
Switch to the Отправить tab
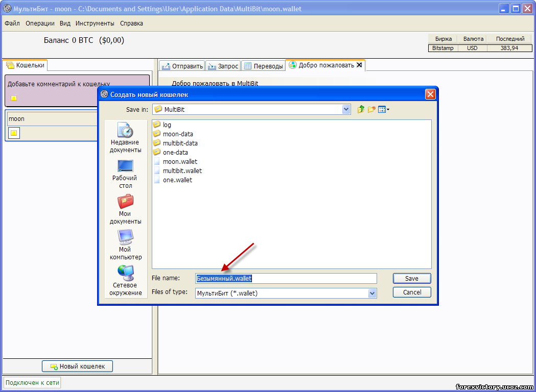[182, 66]
